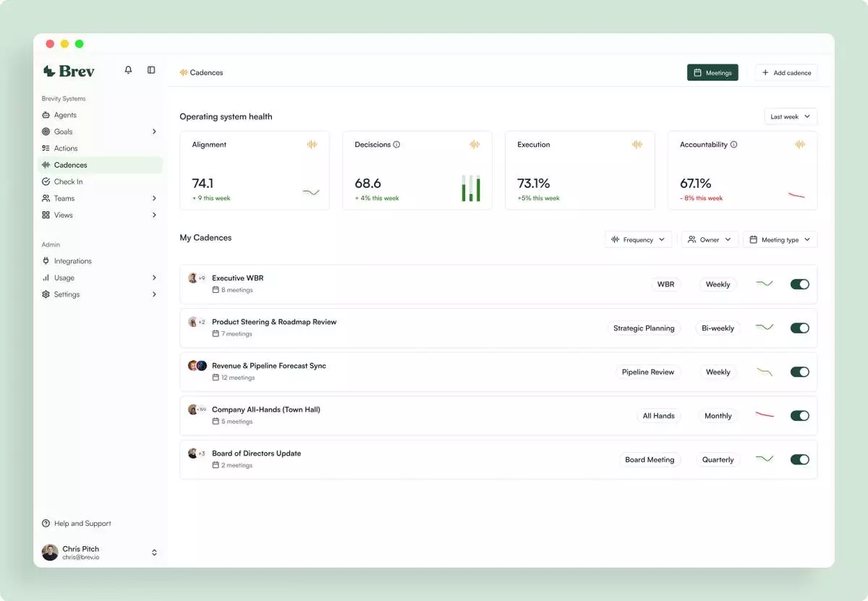Viewport: 868px width, 601px height.
Task: Click the waveform icon on Execution card
Action: click(637, 145)
